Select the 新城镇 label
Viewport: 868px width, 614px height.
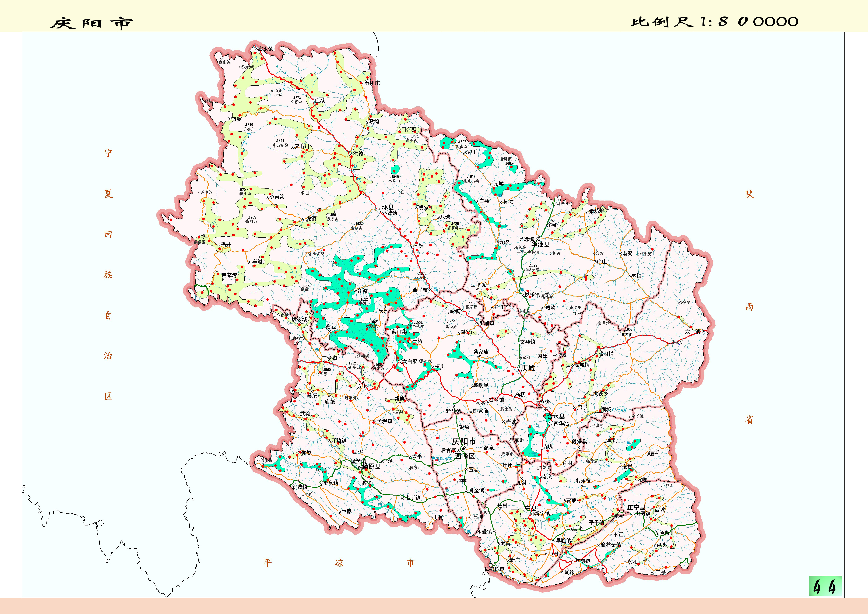[299, 487]
